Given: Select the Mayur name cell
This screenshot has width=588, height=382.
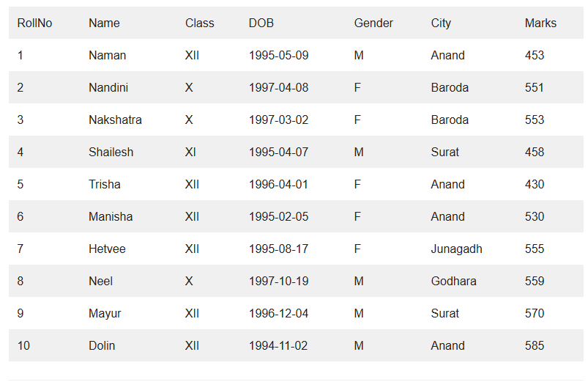Looking at the screenshot, I should [x=105, y=313].
